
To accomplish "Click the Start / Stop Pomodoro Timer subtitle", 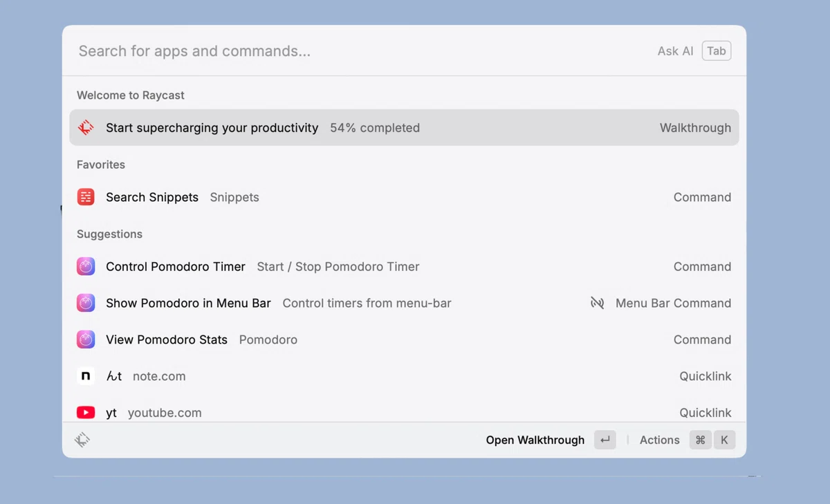I will coord(338,267).
